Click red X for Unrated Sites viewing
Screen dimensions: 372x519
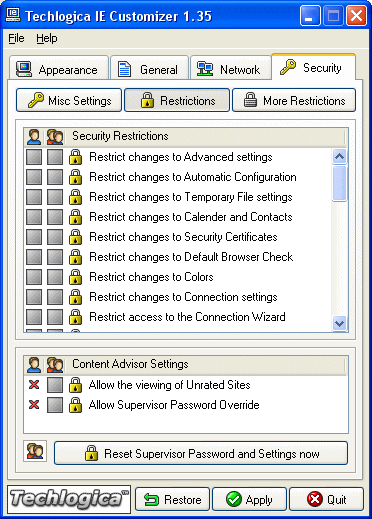click(x=34, y=385)
